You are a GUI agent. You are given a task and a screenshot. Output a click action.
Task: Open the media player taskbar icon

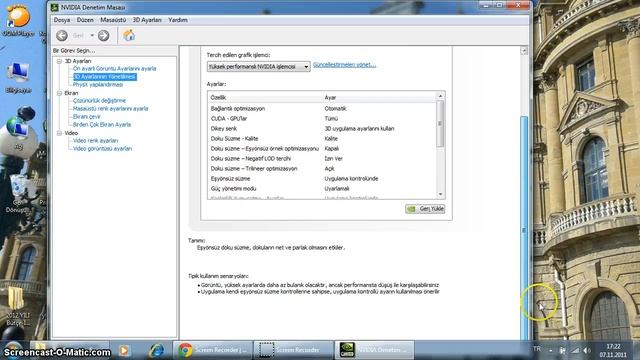point(124,350)
